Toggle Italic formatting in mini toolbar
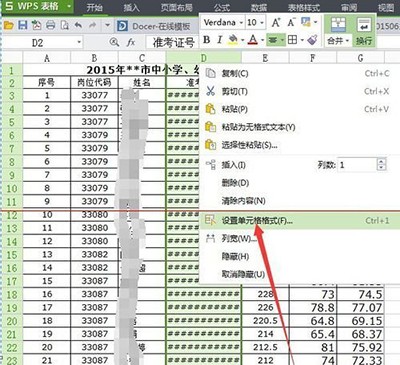 pos(219,40)
